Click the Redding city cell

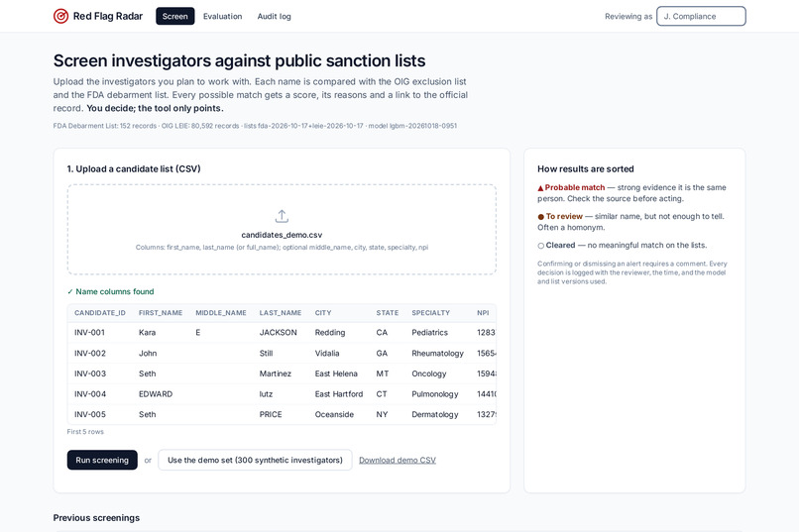coord(330,333)
